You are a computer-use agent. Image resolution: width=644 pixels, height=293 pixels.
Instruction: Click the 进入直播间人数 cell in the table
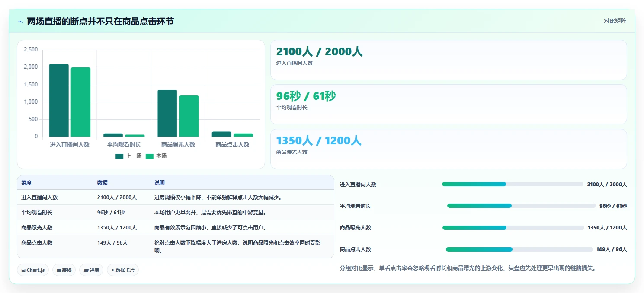[39, 197]
